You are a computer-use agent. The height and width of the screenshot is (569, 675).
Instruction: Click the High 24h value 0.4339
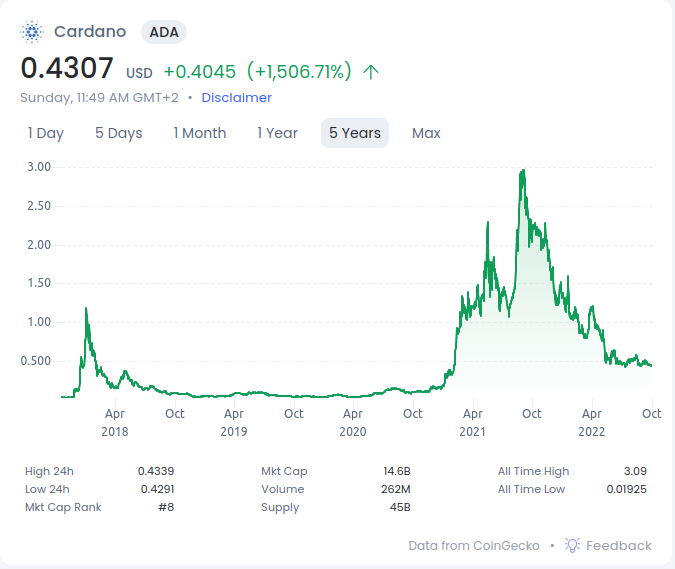pyautogui.click(x=156, y=471)
